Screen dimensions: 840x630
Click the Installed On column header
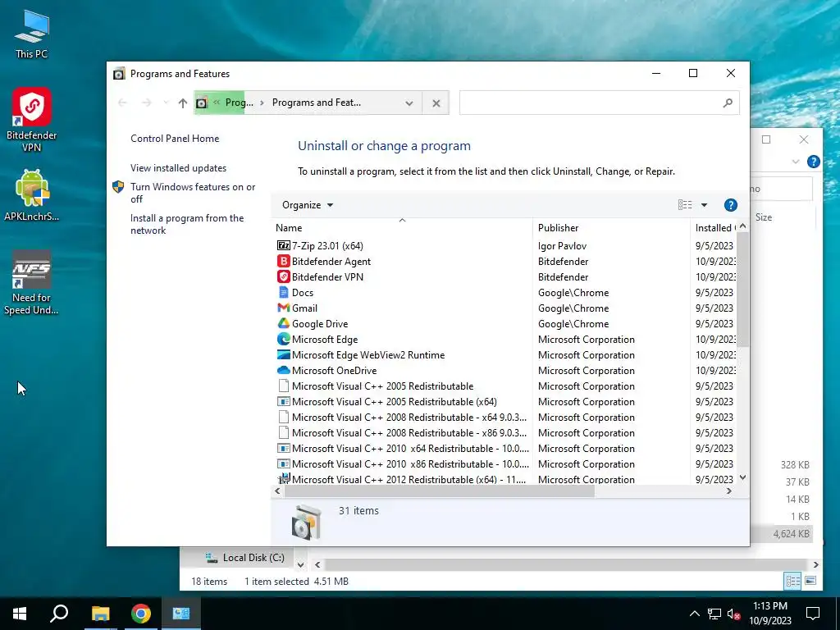[714, 228]
